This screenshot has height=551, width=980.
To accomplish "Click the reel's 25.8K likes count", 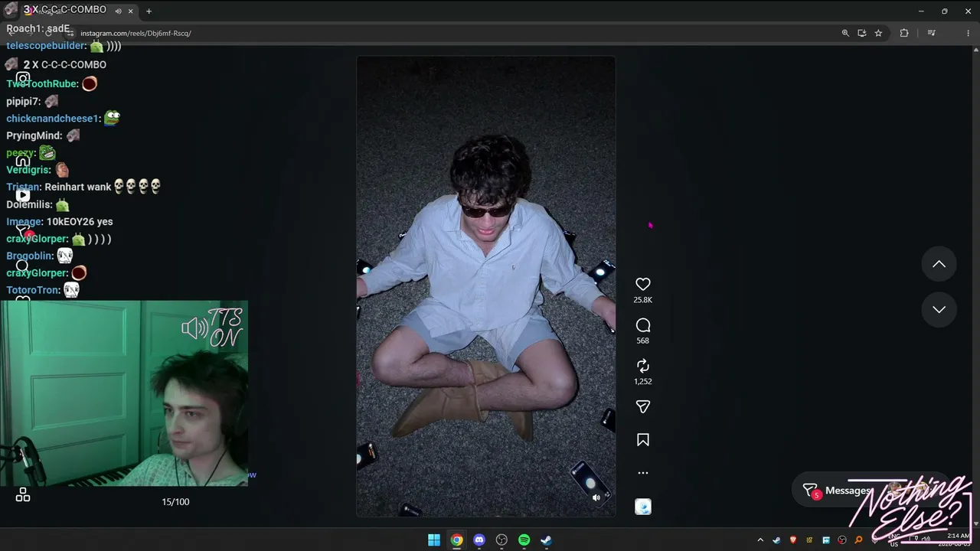I will 643,300.
